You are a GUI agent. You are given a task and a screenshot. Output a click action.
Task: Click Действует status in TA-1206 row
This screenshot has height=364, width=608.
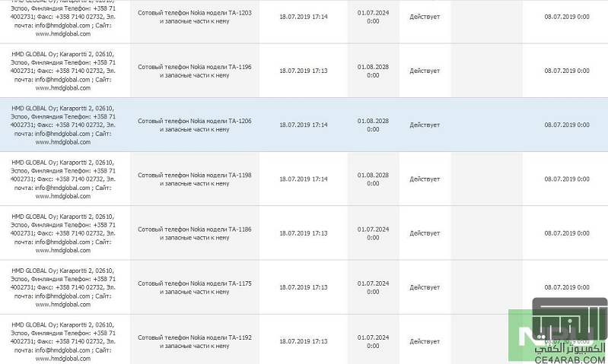pyautogui.click(x=425, y=125)
